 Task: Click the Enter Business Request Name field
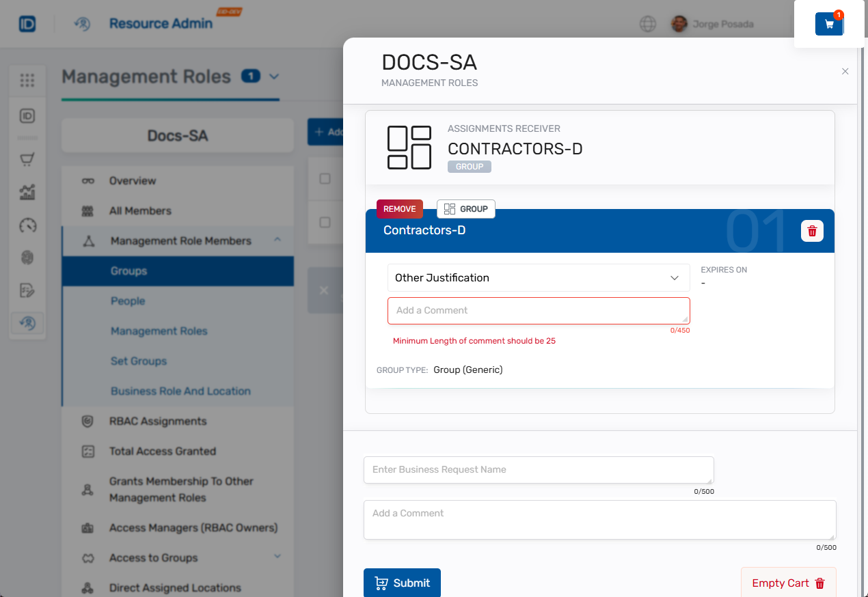(538, 470)
